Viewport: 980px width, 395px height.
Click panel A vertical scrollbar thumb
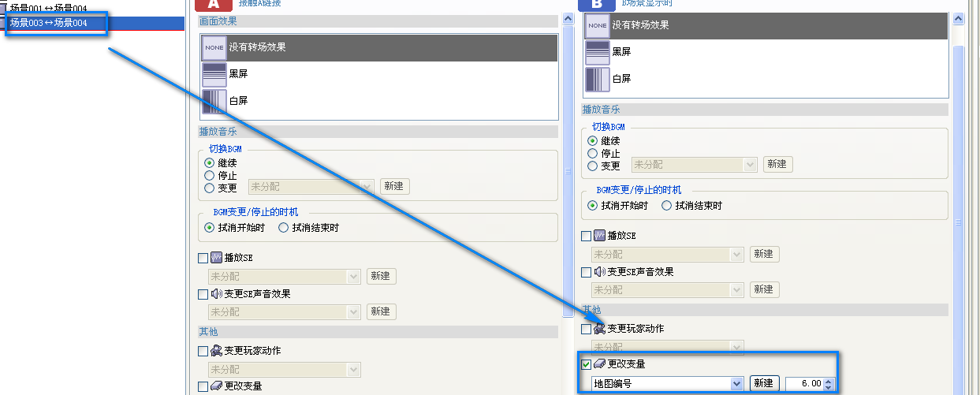[x=568, y=171]
